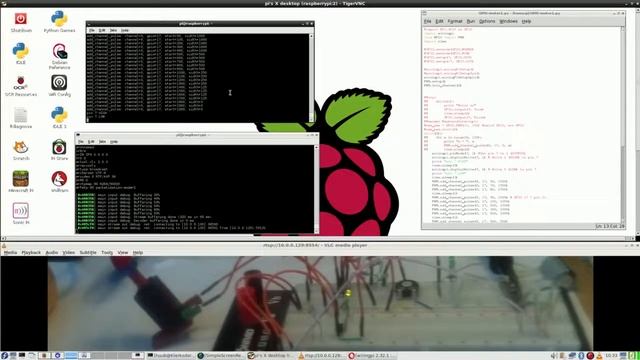Switch to SimpleScreenRecorder taskbar button
640x360 pixels.
click(x=221, y=356)
